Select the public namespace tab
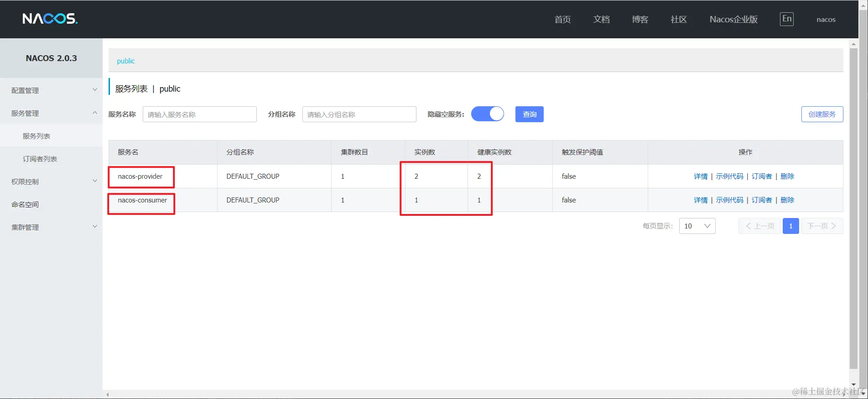 point(126,61)
